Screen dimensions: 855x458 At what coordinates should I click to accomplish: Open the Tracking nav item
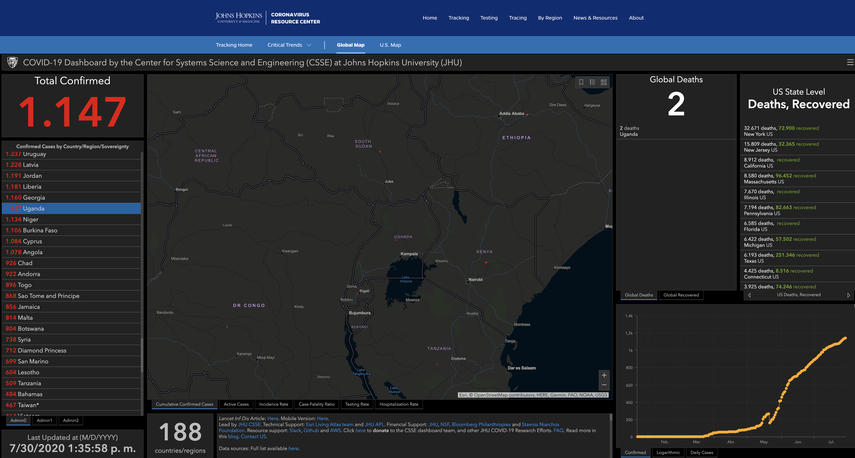point(459,18)
